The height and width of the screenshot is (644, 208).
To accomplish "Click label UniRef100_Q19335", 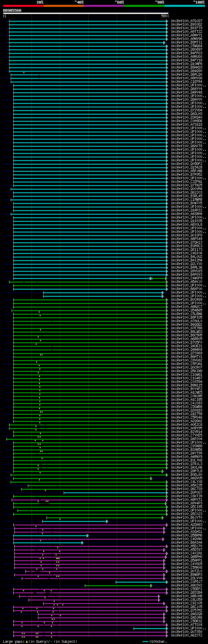I will 187,221.
